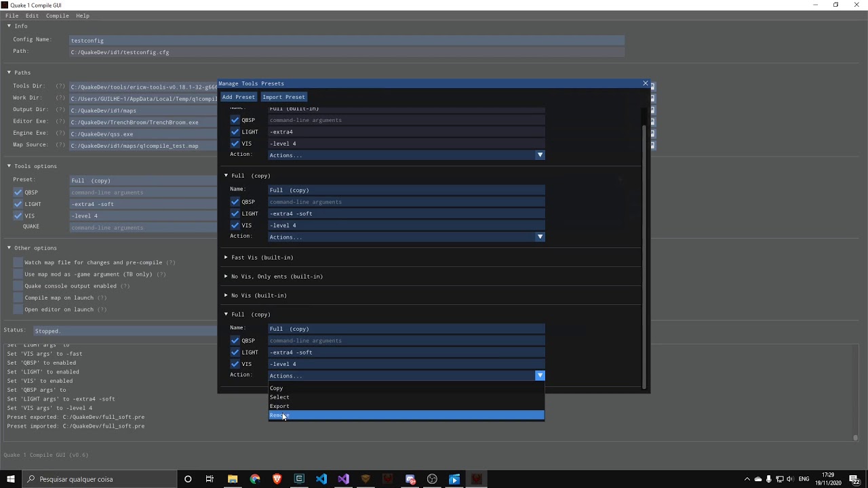This screenshot has width=868, height=488.
Task: Open Windows Start menu
Action: [10, 479]
